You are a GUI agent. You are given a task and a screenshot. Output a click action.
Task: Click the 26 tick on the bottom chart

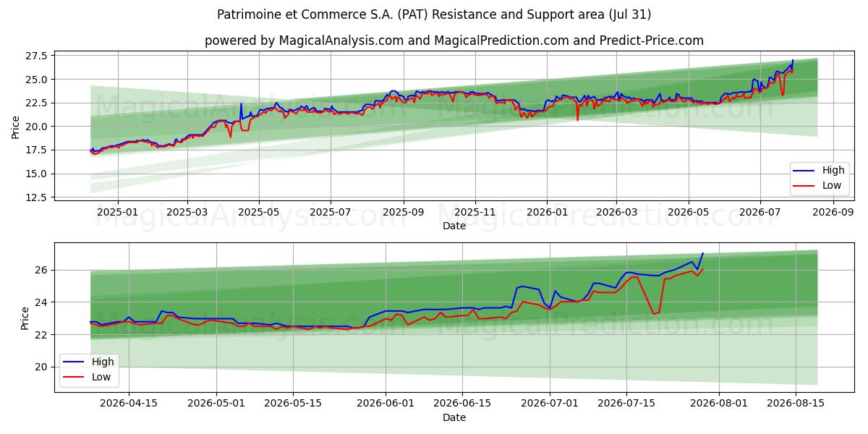click(43, 270)
